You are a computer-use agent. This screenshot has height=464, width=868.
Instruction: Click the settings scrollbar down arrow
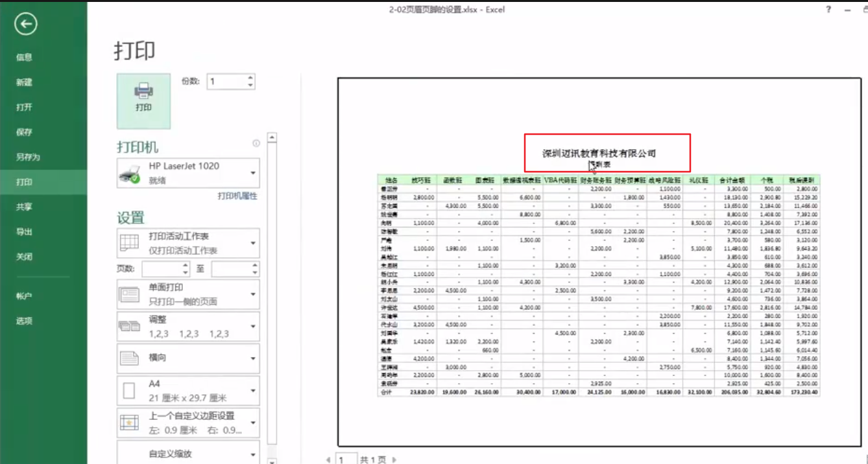(272, 461)
